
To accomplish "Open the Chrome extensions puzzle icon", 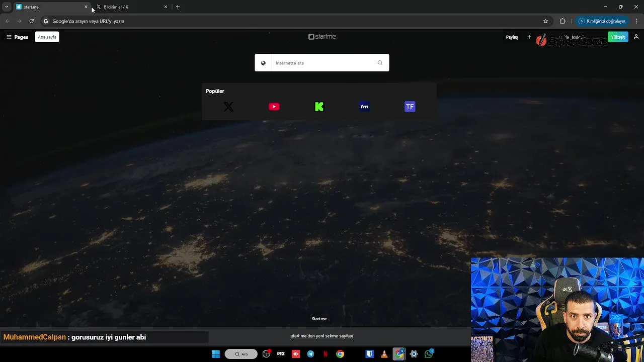I will point(562,21).
